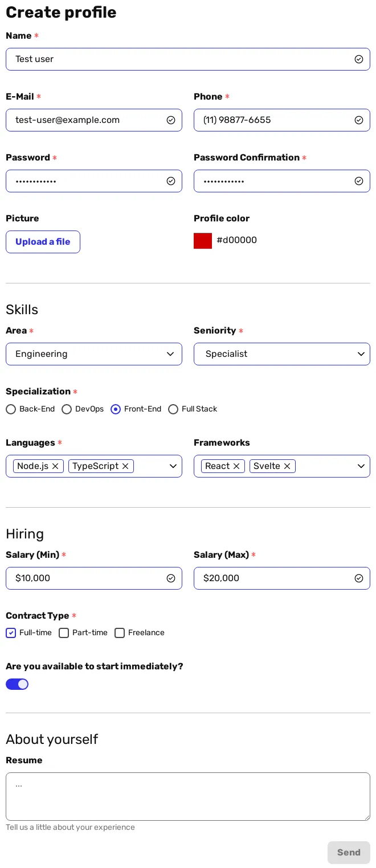Click into the Resume text area
This screenshot has height=868, width=376.
[188, 796]
